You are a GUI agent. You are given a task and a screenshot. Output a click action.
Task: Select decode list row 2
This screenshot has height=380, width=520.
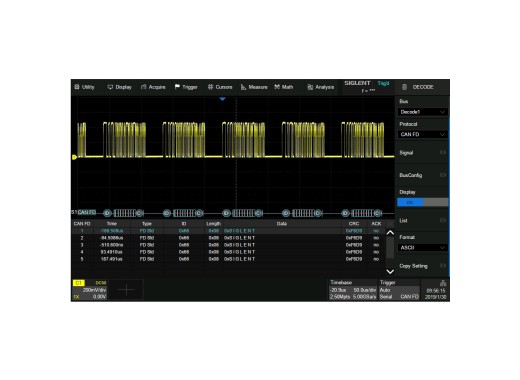[228, 238]
